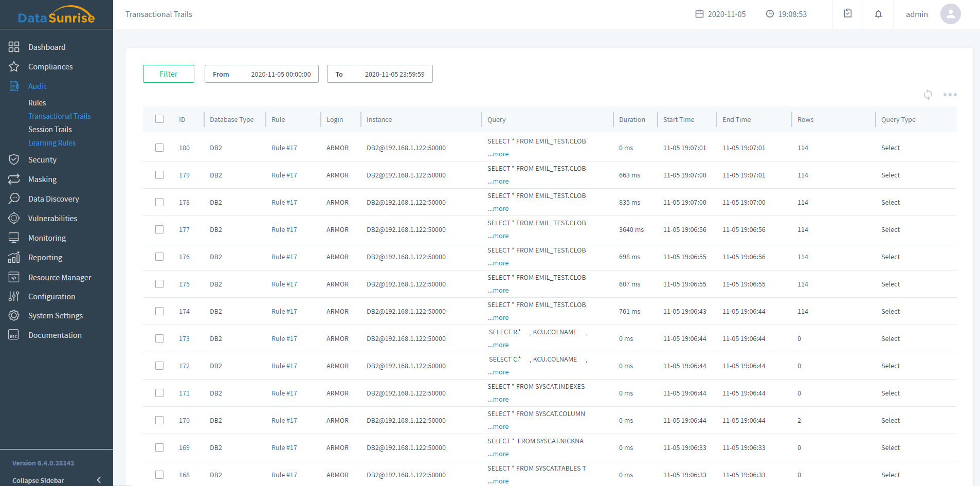This screenshot has width=980, height=486.
Task: Open Session Trails submenu item
Action: [x=50, y=130]
